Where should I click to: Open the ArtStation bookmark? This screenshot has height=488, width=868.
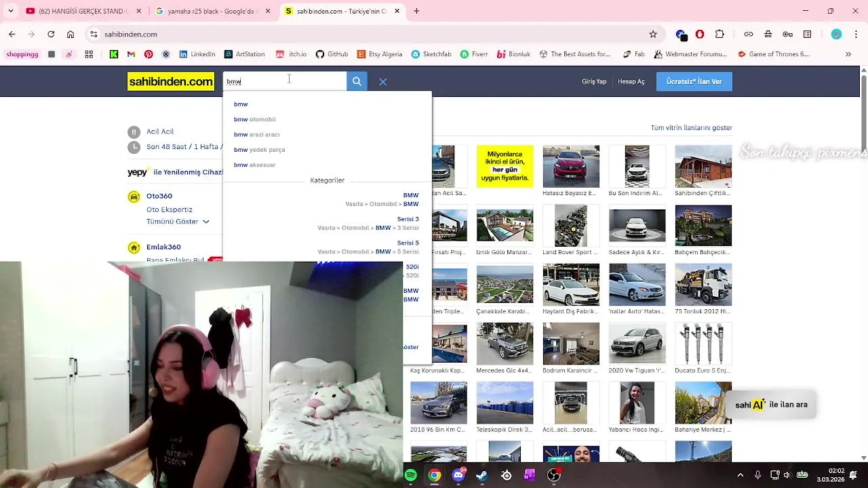click(245, 54)
